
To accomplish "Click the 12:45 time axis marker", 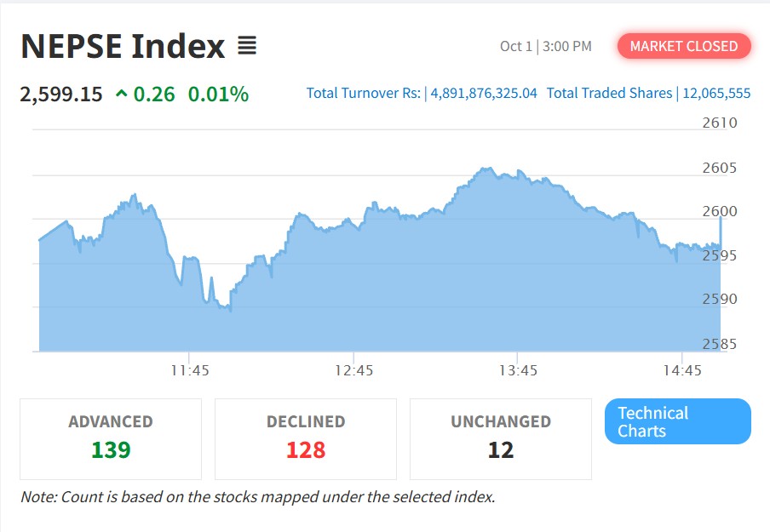I will tap(353, 370).
